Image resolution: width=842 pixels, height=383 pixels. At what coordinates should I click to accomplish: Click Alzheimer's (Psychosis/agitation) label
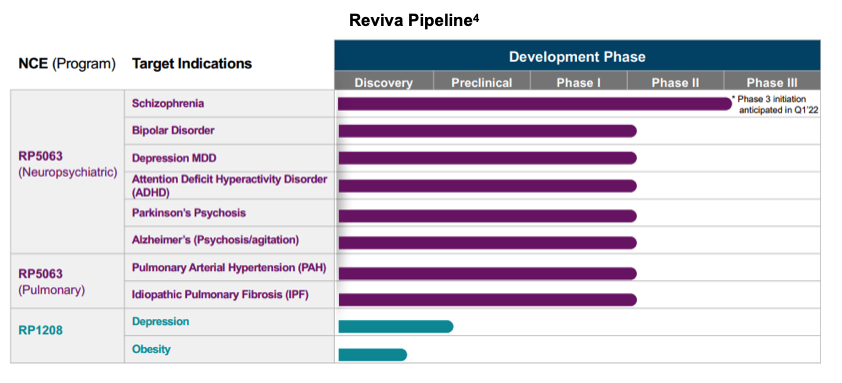215,240
